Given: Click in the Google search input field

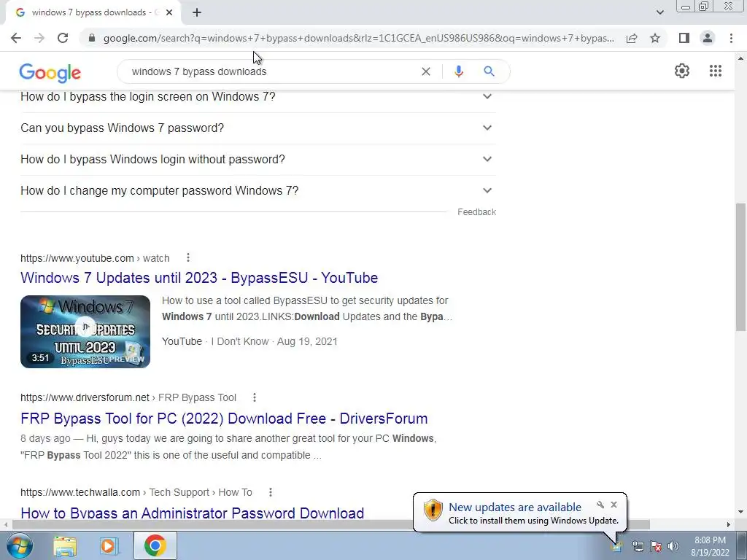Looking at the screenshot, I should (x=271, y=71).
